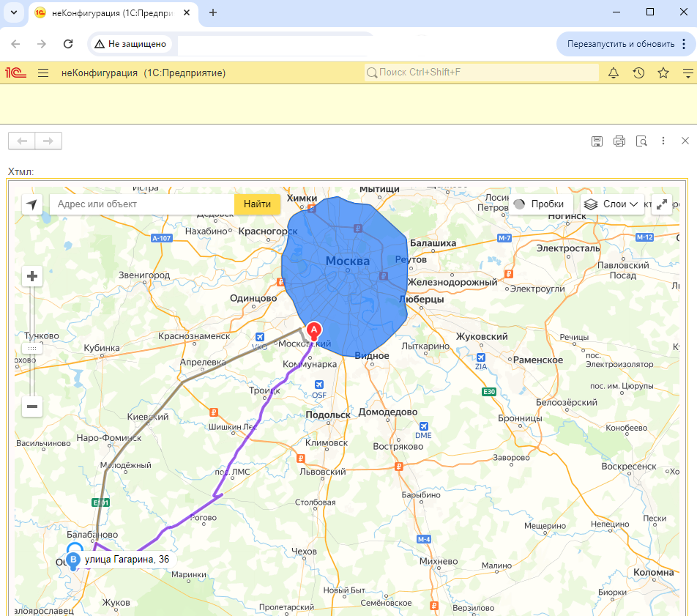Print using the printer icon
The height and width of the screenshot is (616, 697).
tap(619, 141)
